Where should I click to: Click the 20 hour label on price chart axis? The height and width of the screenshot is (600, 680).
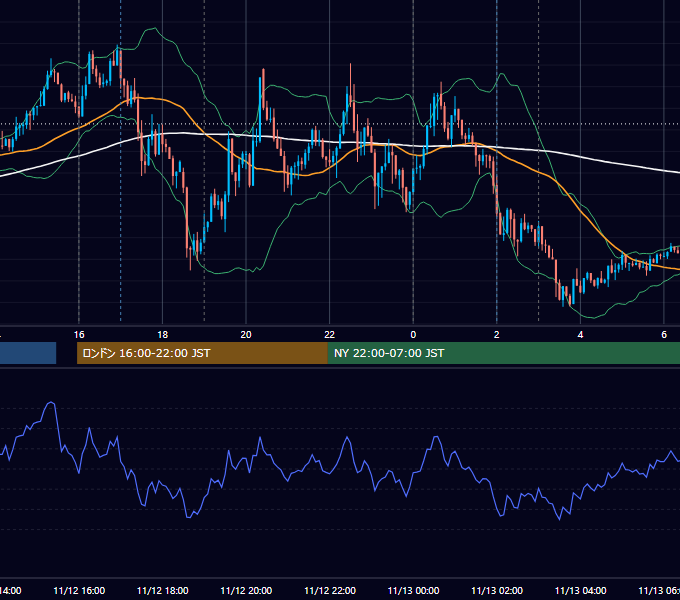click(x=246, y=335)
